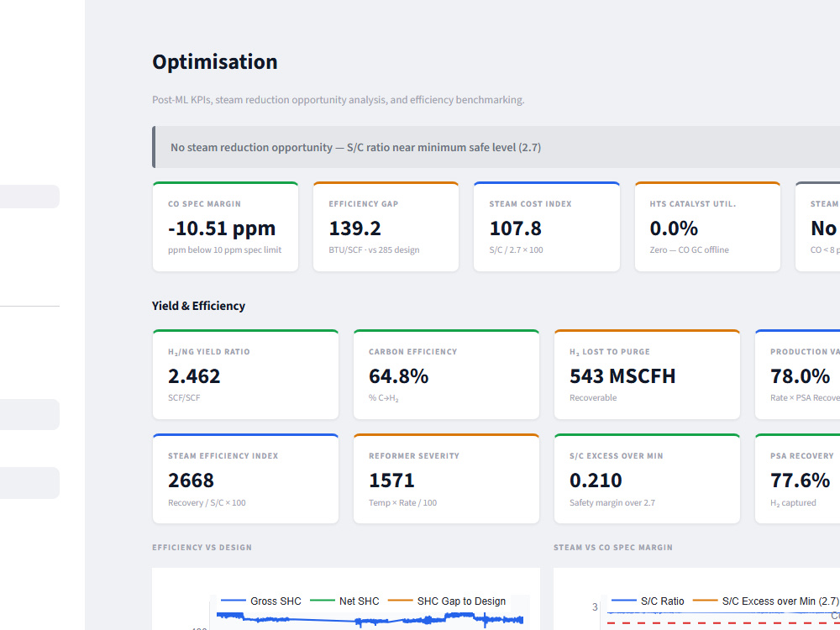
Task: Click the H₂ LOST TO PURGE card label
Action: tap(610, 352)
